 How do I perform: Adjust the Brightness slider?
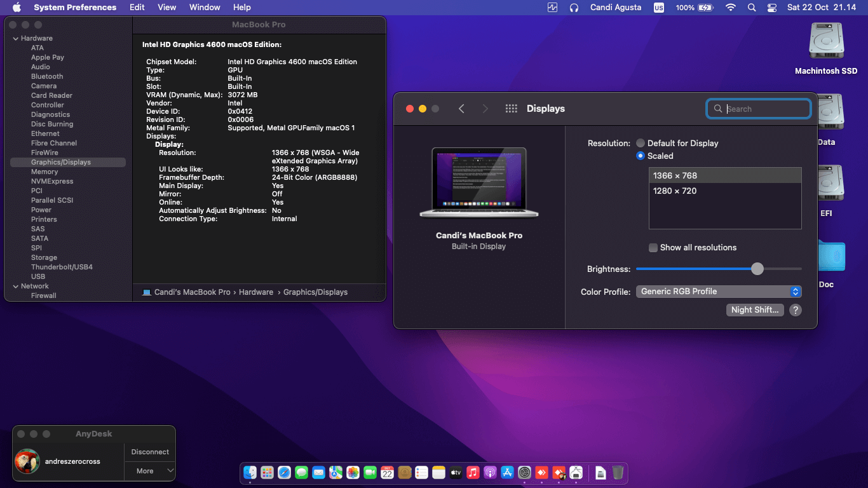pos(757,269)
